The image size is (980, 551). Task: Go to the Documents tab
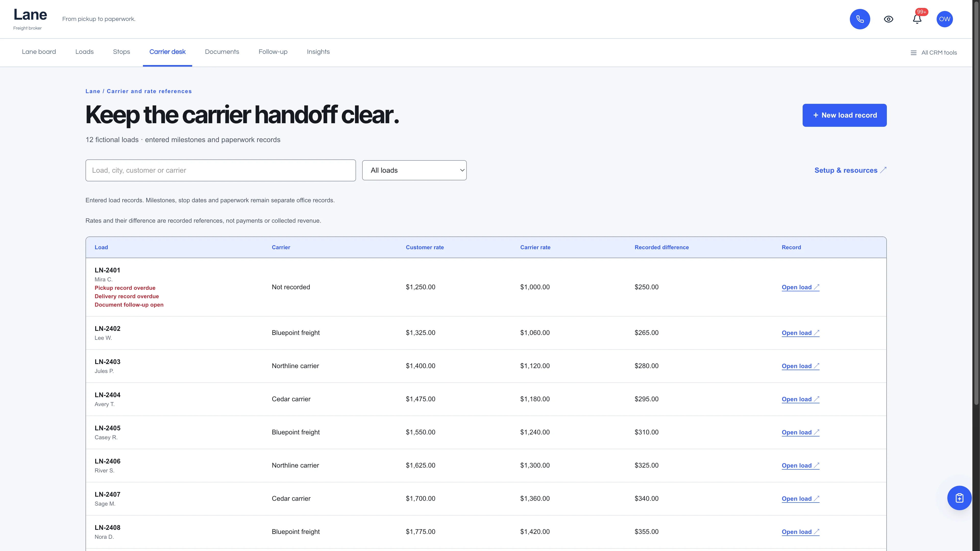[x=222, y=52]
